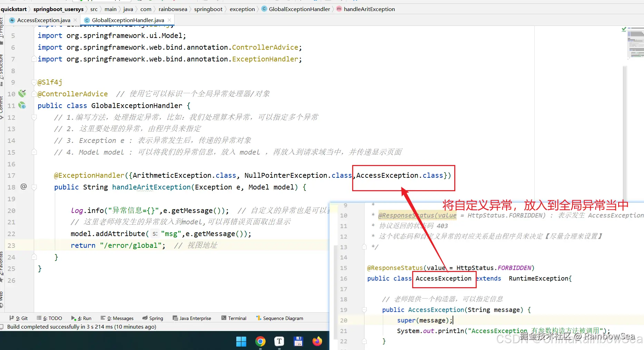The width and height of the screenshot is (644, 350).
Task: Click the code minimap thumbnail
Action: (635, 43)
